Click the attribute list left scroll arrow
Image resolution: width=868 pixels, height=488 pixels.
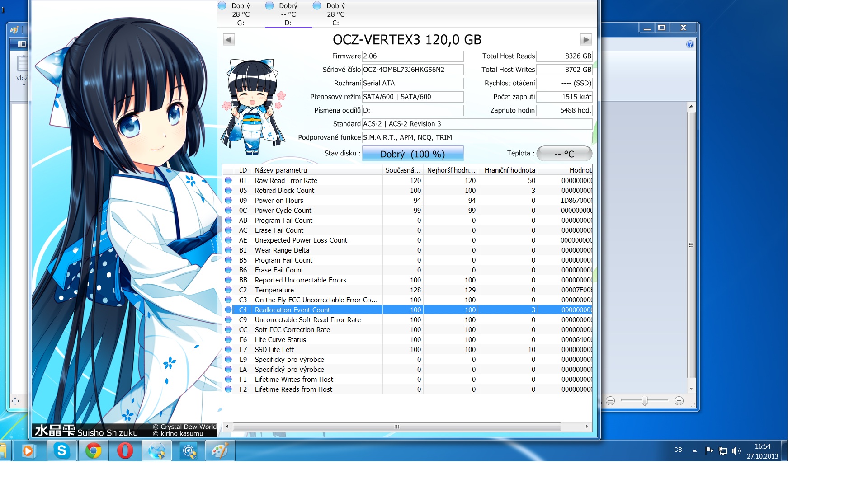point(227,427)
